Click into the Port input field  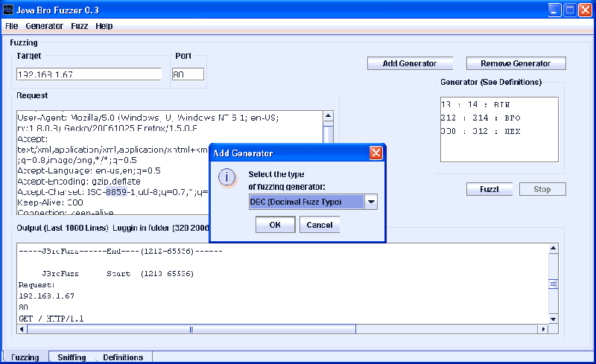[188, 74]
